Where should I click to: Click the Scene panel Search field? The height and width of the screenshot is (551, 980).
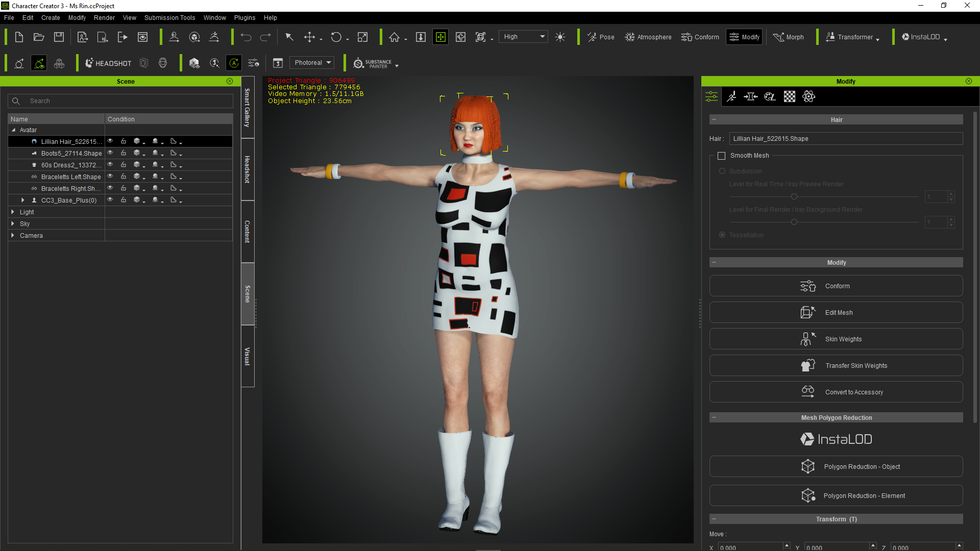coord(120,101)
